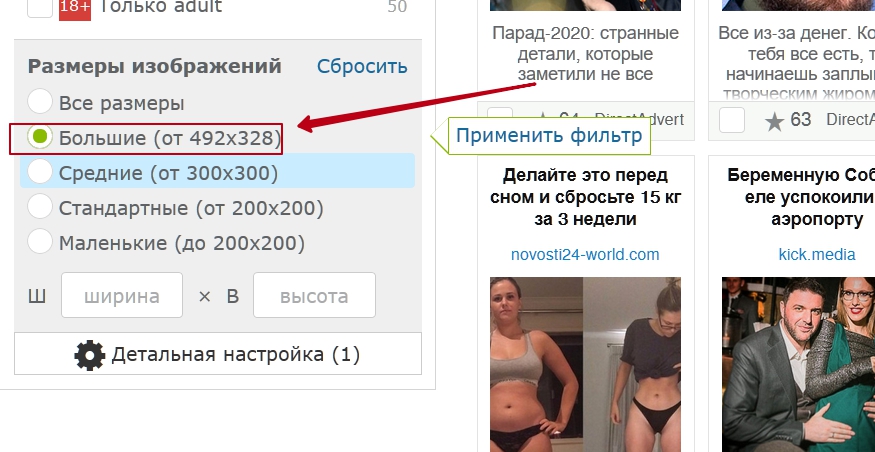
Task: Click the couple photo thumbnail under kick.media
Action: pyautogui.click(x=798, y=364)
